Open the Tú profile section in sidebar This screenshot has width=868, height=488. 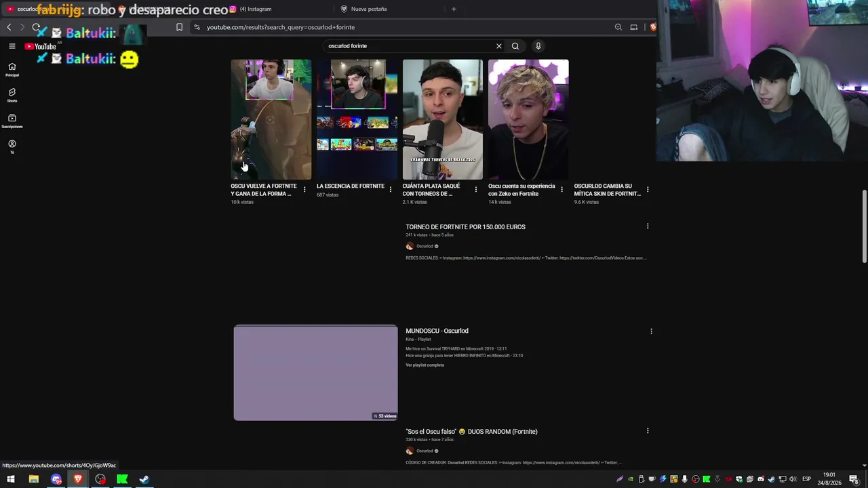point(12,146)
